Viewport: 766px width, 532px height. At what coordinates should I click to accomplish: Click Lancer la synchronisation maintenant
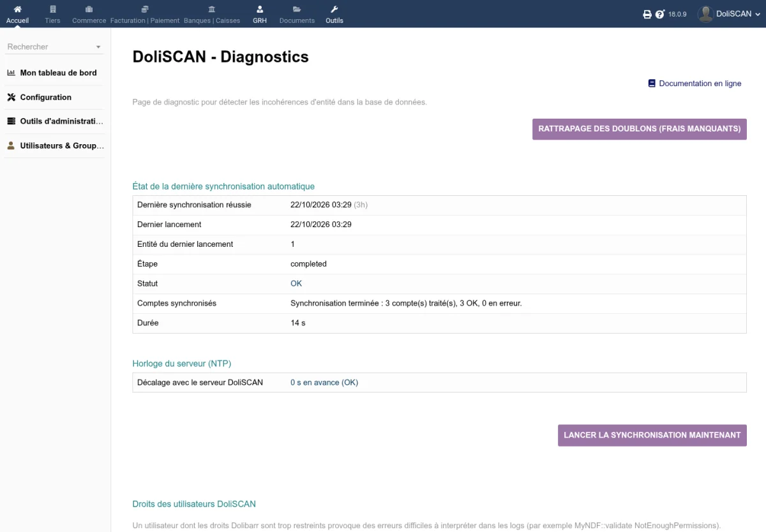click(652, 435)
